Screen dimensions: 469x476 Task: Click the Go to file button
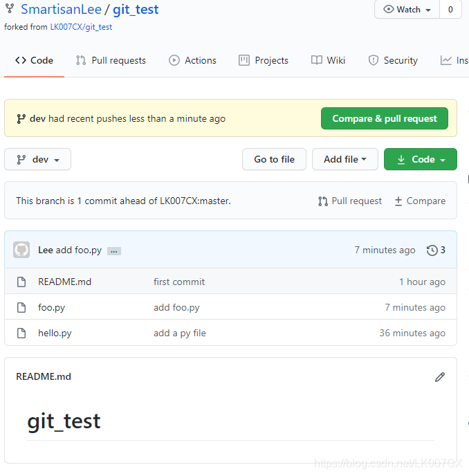[274, 159]
